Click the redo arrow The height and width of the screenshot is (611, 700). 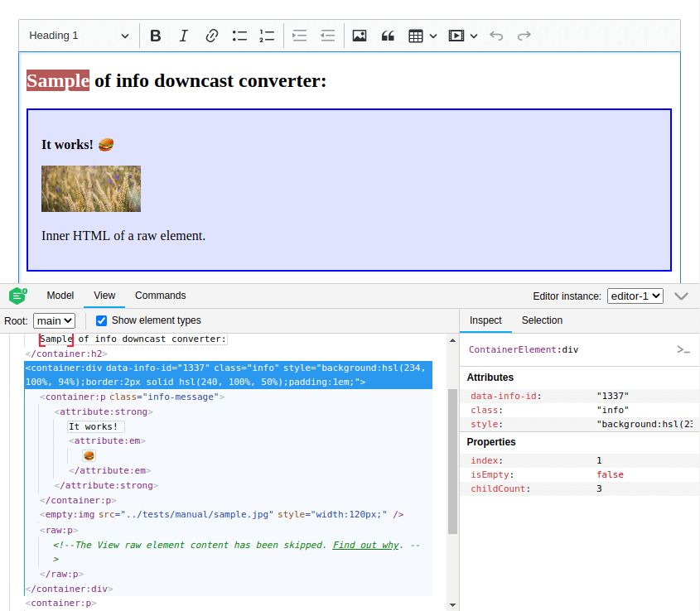coord(524,36)
